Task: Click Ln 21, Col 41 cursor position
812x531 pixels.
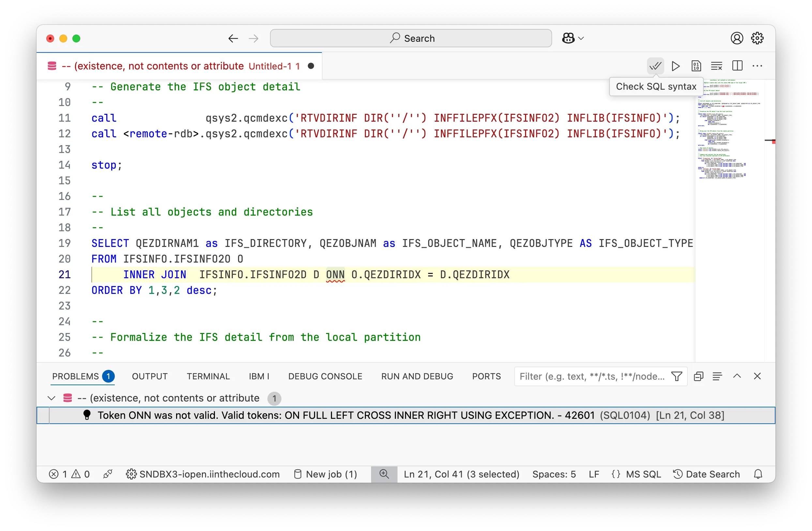Action: pyautogui.click(x=461, y=474)
